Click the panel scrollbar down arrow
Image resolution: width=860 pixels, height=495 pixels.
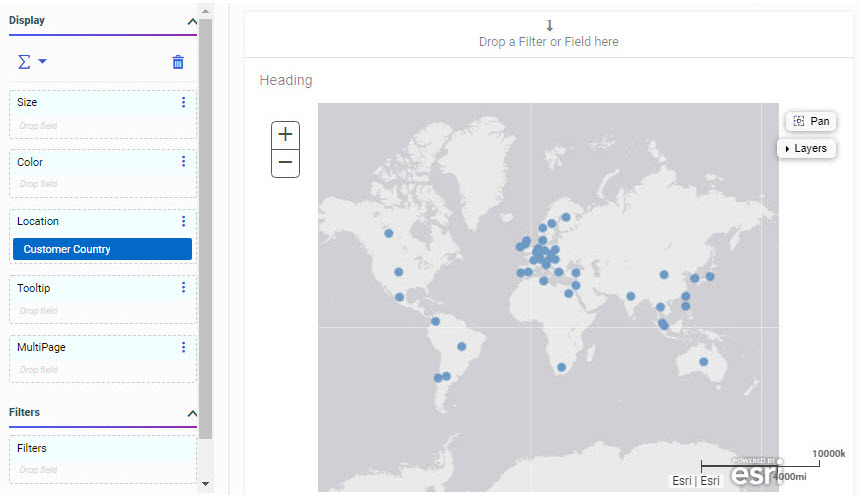(205, 484)
